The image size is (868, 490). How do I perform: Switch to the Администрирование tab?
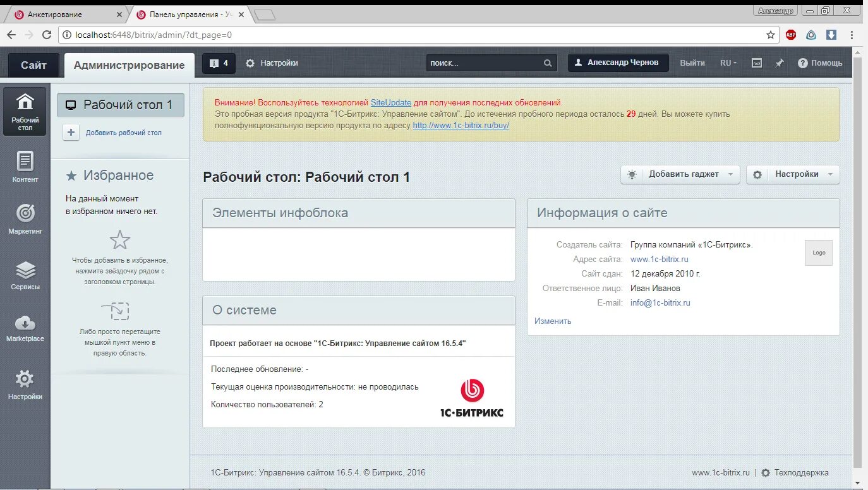click(130, 65)
